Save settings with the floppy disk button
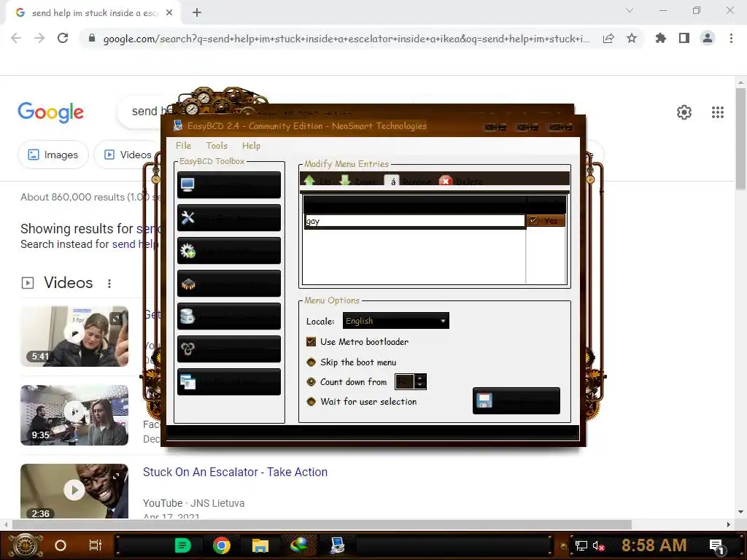 (516, 400)
